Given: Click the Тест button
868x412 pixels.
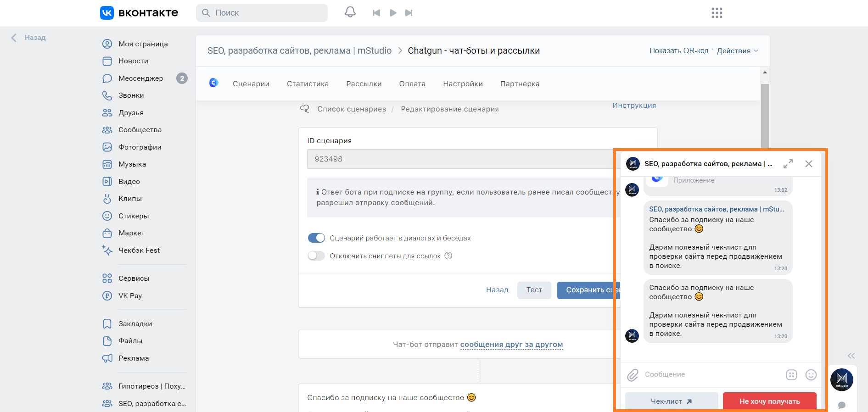Looking at the screenshot, I should coord(534,290).
